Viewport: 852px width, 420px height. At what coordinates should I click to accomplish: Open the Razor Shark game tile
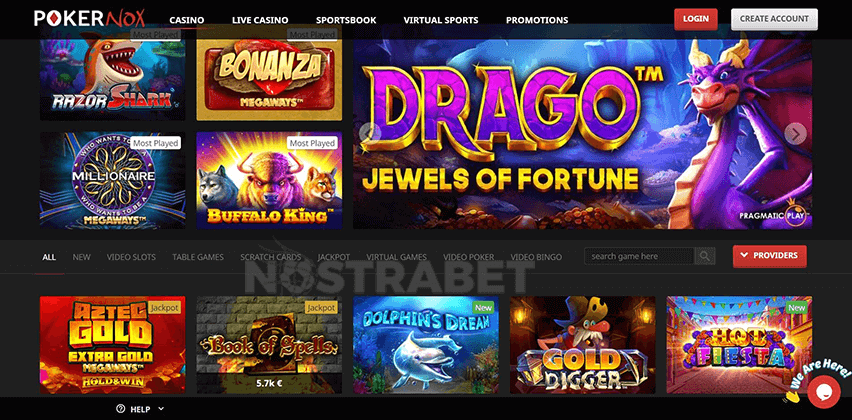coord(112,74)
